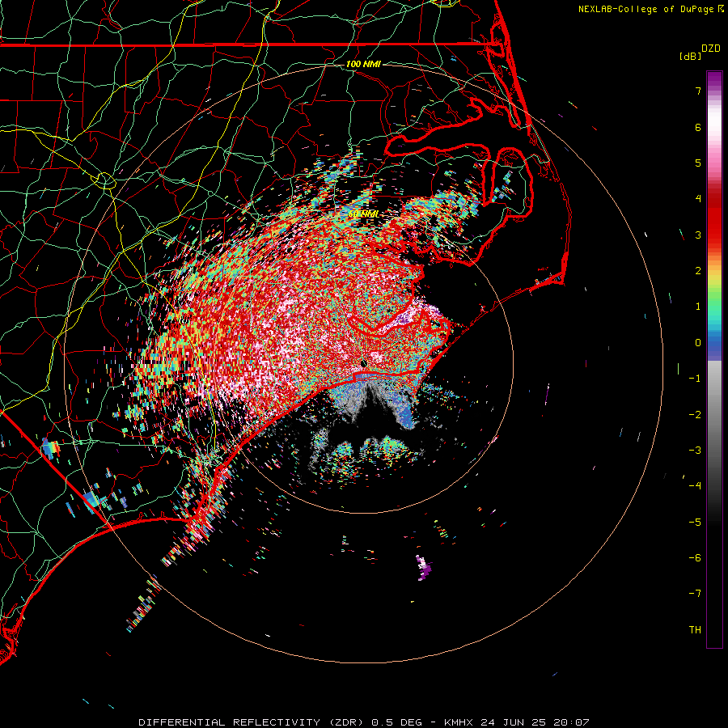Click the -5 dB scale label
This screenshot has width=728, height=728.
click(695, 523)
